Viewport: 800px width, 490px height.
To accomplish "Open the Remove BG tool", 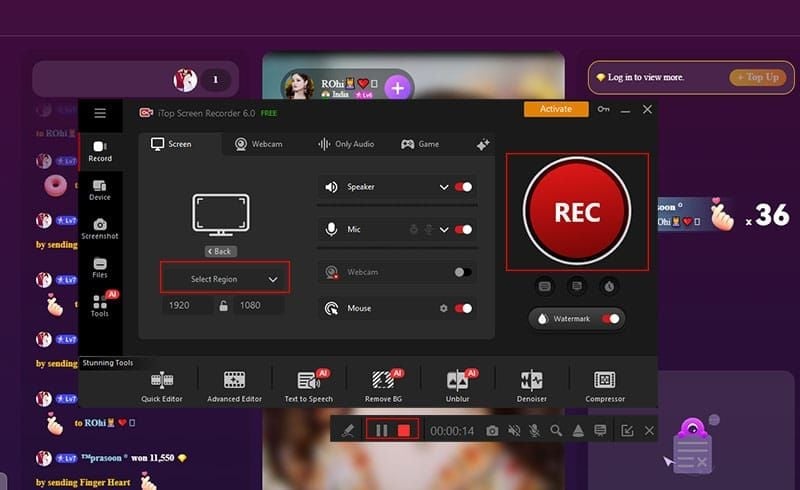I will [383, 386].
